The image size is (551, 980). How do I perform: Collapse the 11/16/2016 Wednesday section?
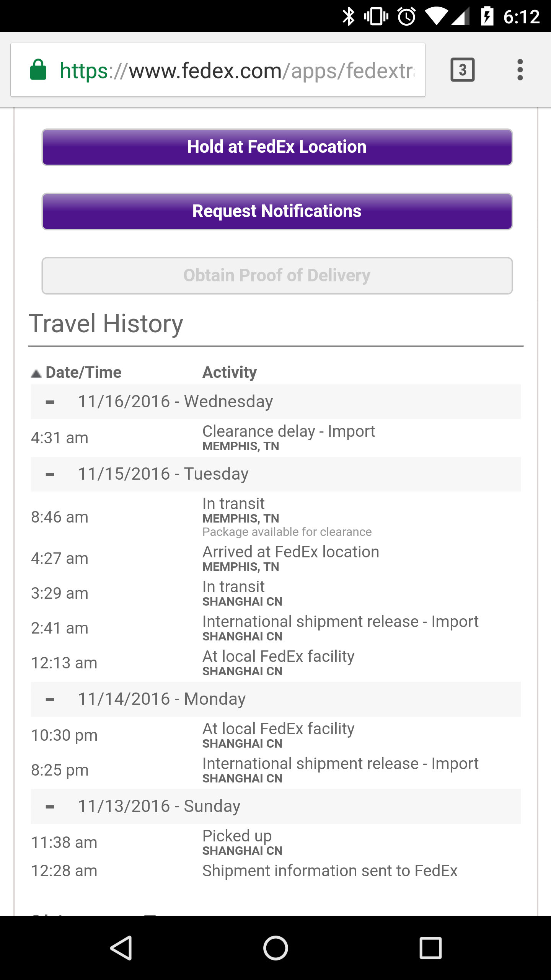(50, 402)
